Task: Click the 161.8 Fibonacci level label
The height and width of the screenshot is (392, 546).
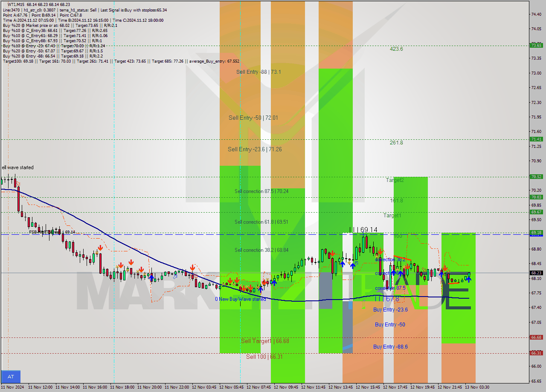Action: click(x=396, y=201)
